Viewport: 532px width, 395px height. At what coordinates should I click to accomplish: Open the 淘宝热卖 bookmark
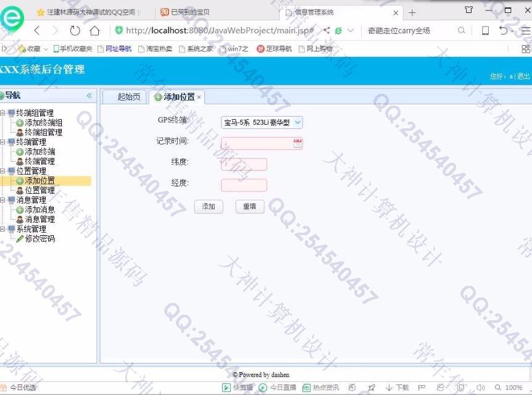tap(156, 49)
